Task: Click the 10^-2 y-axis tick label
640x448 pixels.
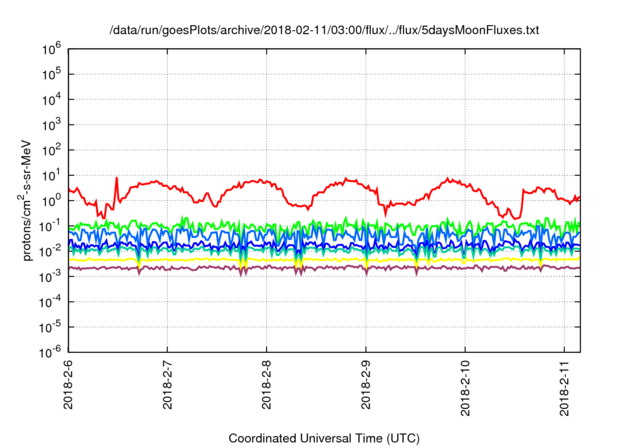Action: point(50,252)
